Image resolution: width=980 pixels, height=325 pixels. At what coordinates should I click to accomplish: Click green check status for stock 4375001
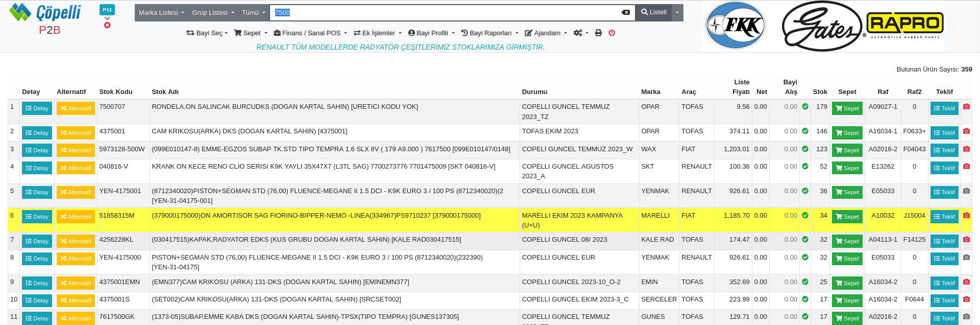point(805,131)
